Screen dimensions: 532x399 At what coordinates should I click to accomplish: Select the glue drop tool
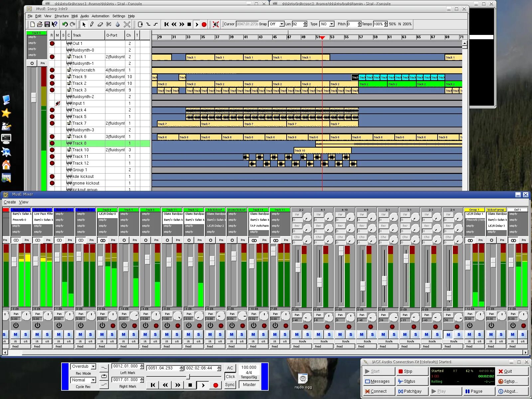click(x=117, y=24)
